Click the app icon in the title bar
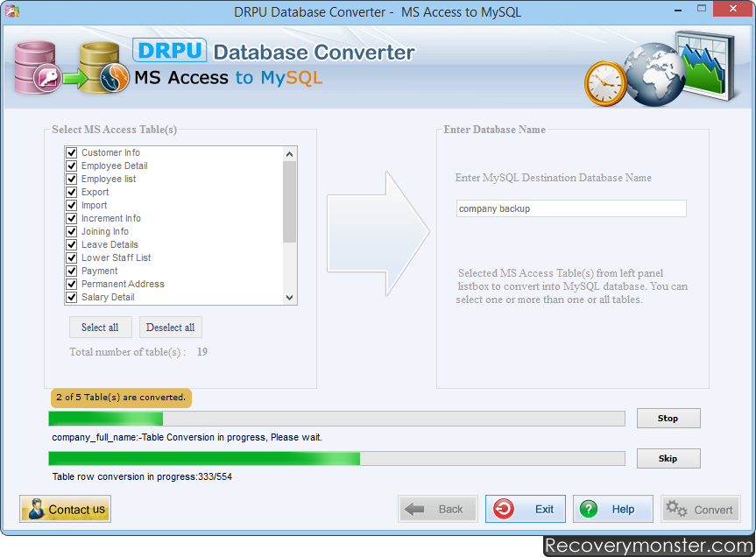Screen dimensions: 756x557 [11, 11]
